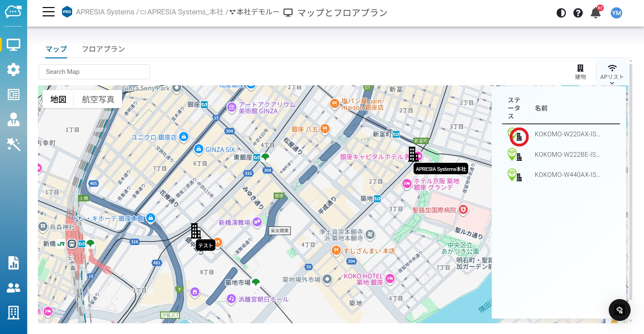The image size is (644, 334).
Task: Select the マップ tab
Action: [56, 49]
